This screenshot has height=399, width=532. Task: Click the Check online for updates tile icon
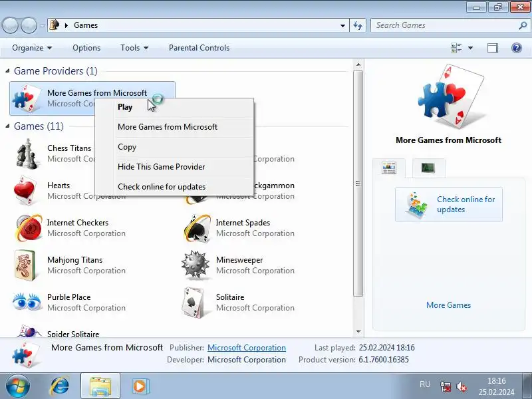coord(416,205)
